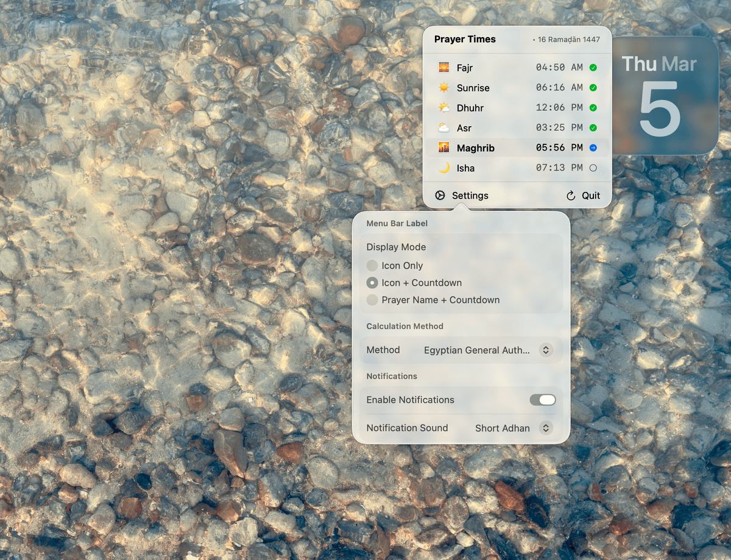Click the green checkmark beside Fajr
The image size is (731, 560).
tap(592, 67)
